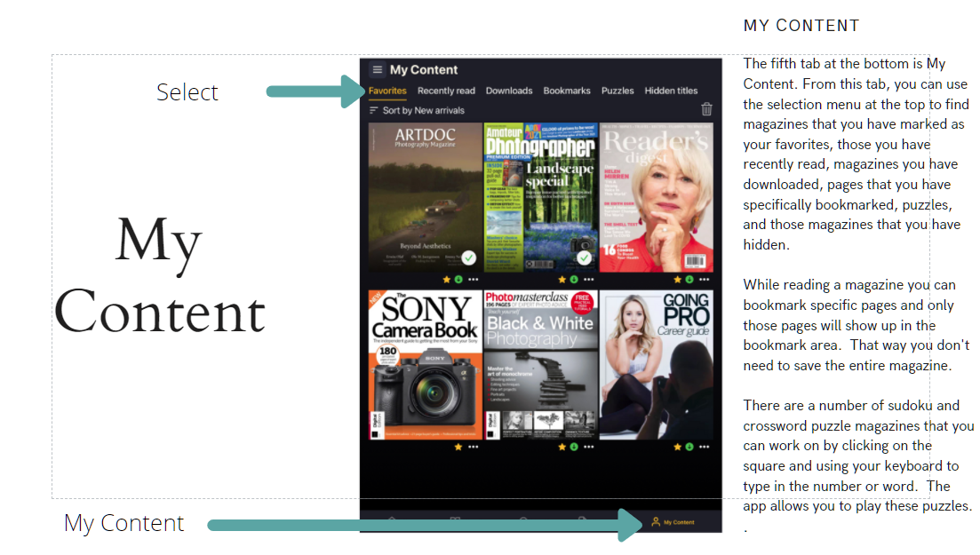This screenshot has width=980, height=555.
Task: Click green download icon under ARTDOC cover
Action: [458, 280]
